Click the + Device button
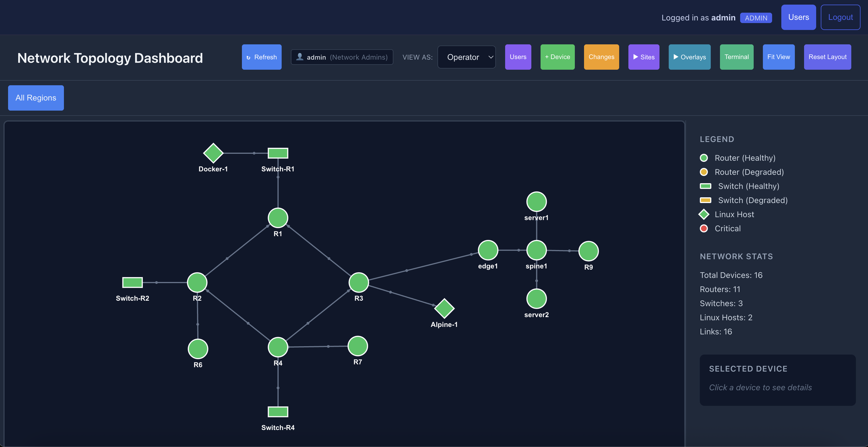Viewport: 868px width, 447px height. [557, 57]
